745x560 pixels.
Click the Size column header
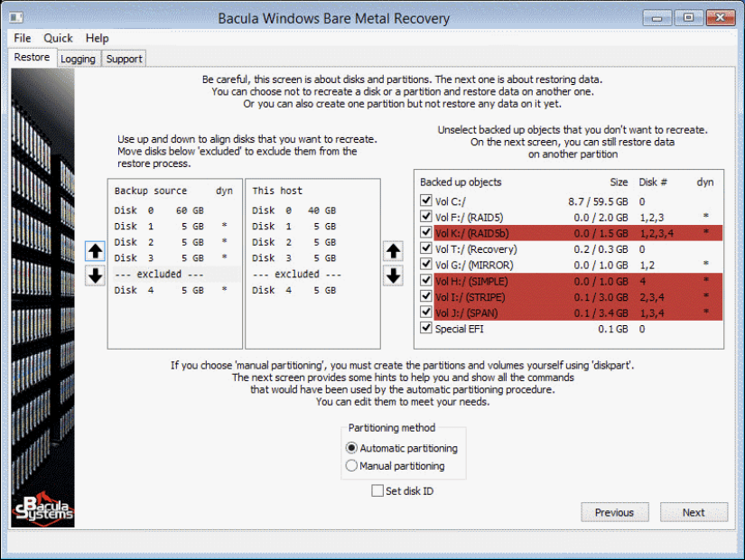[619, 182]
